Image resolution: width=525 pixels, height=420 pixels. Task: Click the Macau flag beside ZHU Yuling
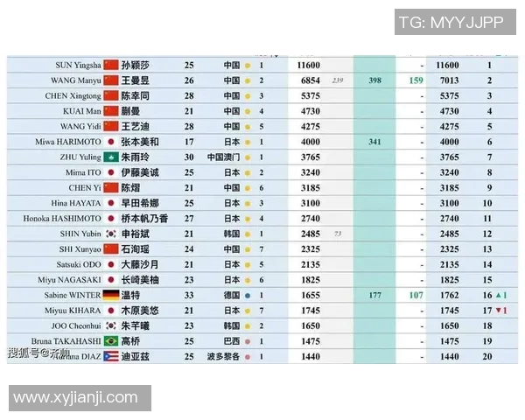[111, 157]
